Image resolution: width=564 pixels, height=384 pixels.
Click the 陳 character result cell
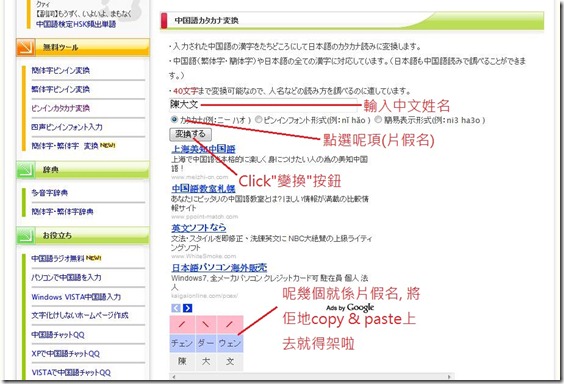point(182,362)
